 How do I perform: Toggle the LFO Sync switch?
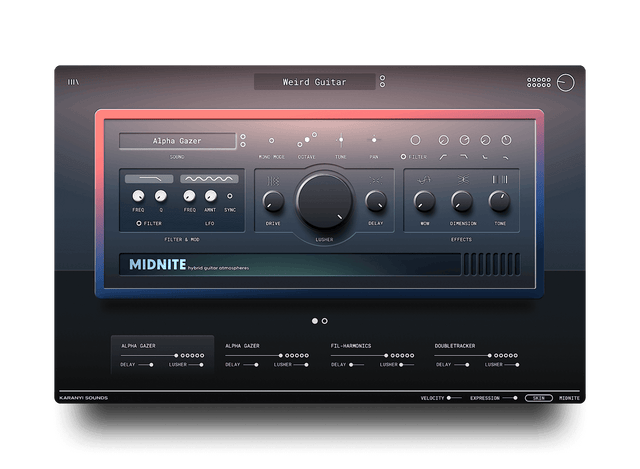(230, 196)
